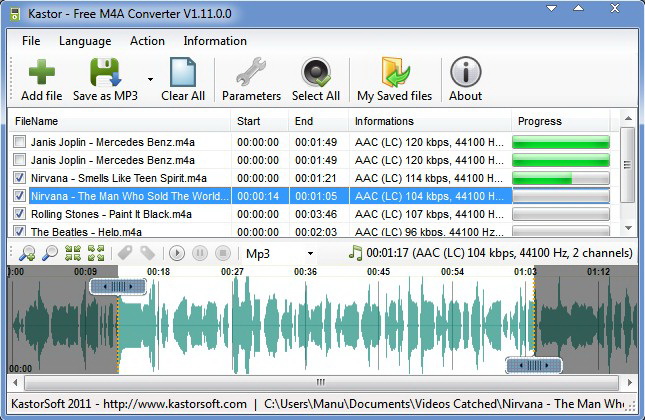Open the Save as MP3 dropdown arrow
Screen dimensions: 645x420
[x=151, y=79]
